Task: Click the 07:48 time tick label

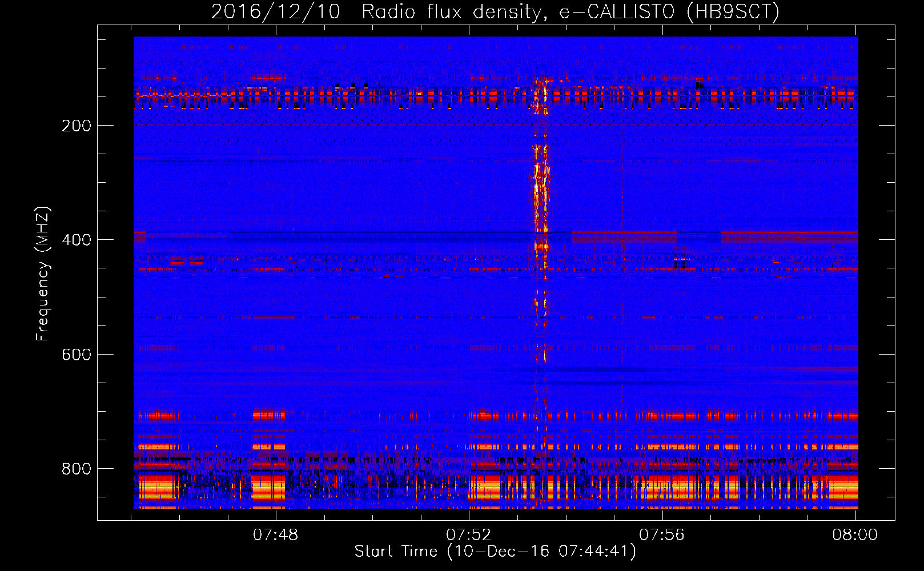Action: pyautogui.click(x=276, y=534)
